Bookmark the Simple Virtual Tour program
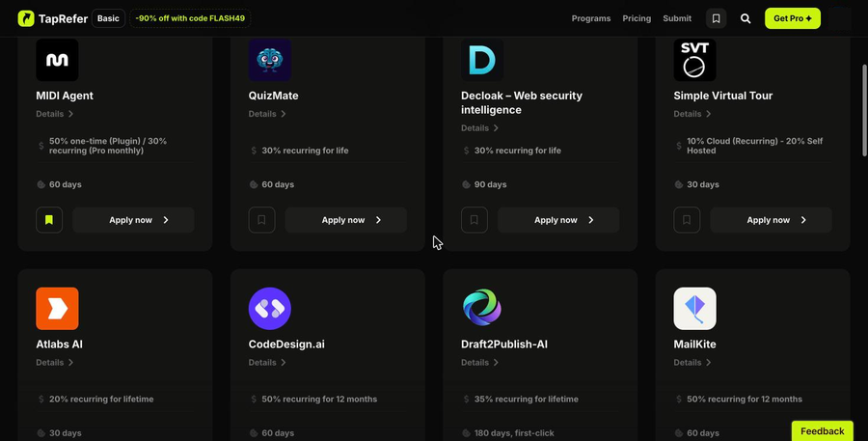 pyautogui.click(x=687, y=220)
